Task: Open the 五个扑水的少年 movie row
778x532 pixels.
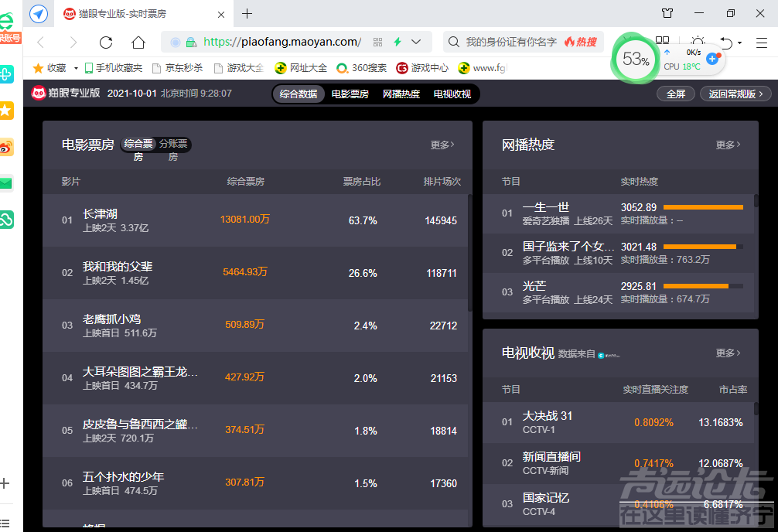Action: [255, 483]
